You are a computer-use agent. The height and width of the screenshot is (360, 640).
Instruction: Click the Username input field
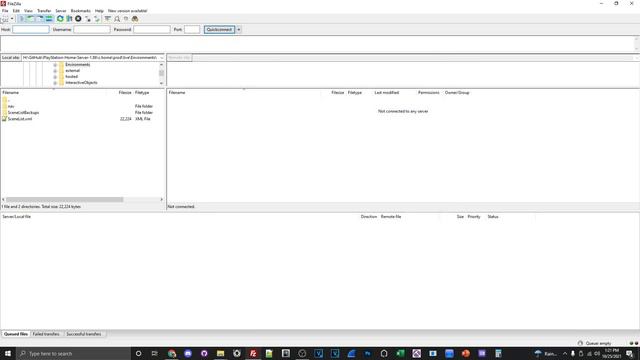91,29
